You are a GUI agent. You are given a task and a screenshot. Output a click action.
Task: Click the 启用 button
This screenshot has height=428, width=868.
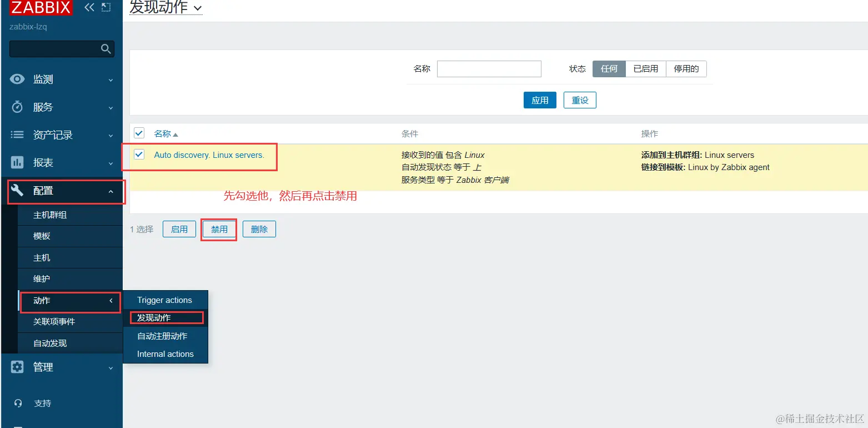coord(179,229)
